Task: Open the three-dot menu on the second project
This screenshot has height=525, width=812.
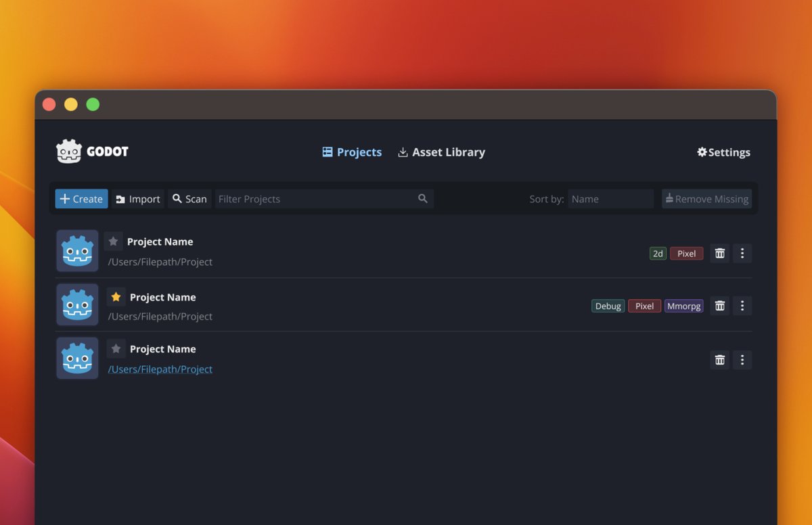Action: pos(742,305)
